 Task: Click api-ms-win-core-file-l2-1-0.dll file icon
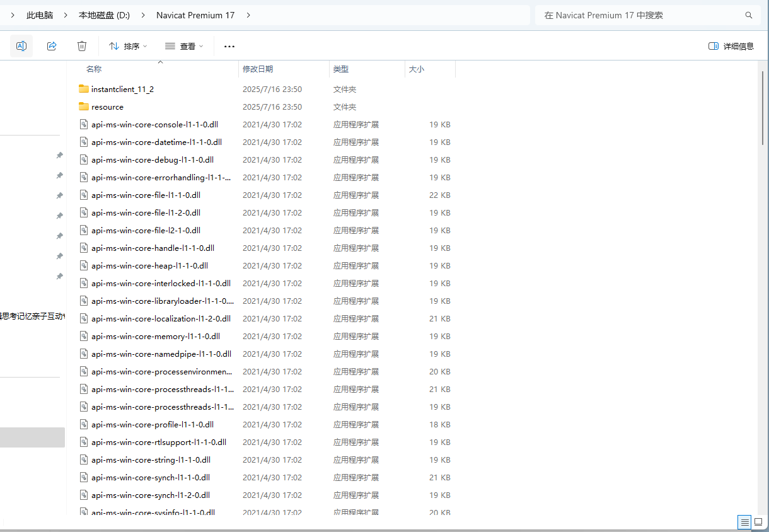pyautogui.click(x=84, y=230)
